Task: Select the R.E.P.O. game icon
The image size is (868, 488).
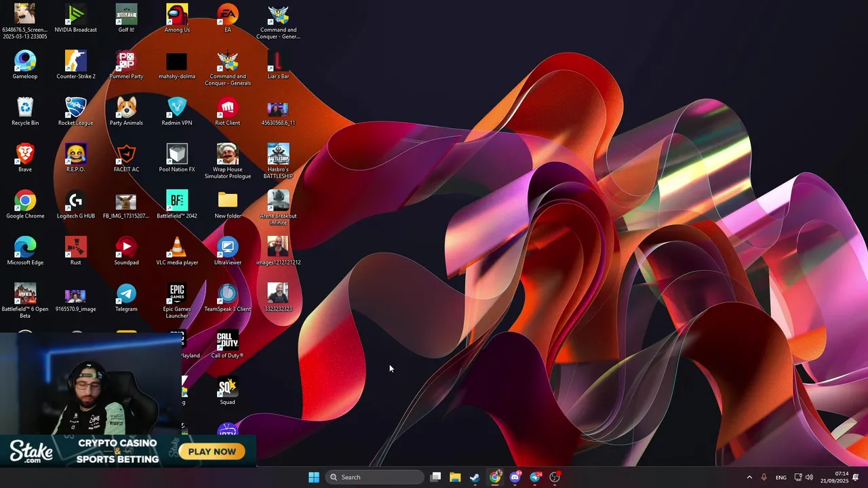Action: coord(75,159)
